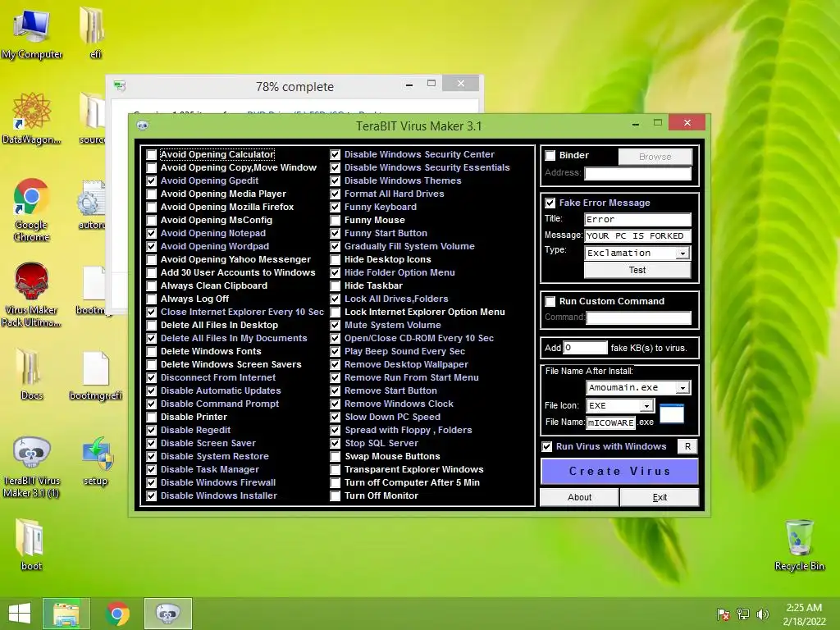Click the Browse button in Binder
Image resolution: width=840 pixels, height=630 pixels.
coord(655,157)
